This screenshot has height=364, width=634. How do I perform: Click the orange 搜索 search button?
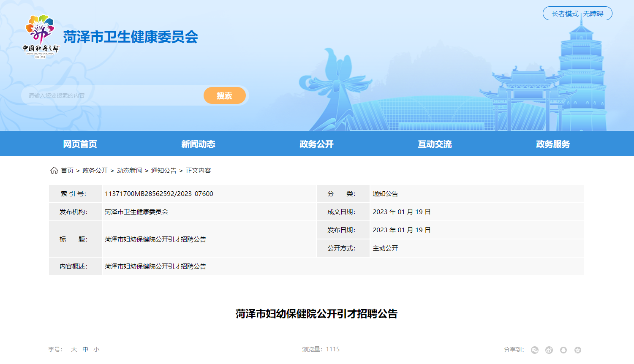click(x=224, y=95)
